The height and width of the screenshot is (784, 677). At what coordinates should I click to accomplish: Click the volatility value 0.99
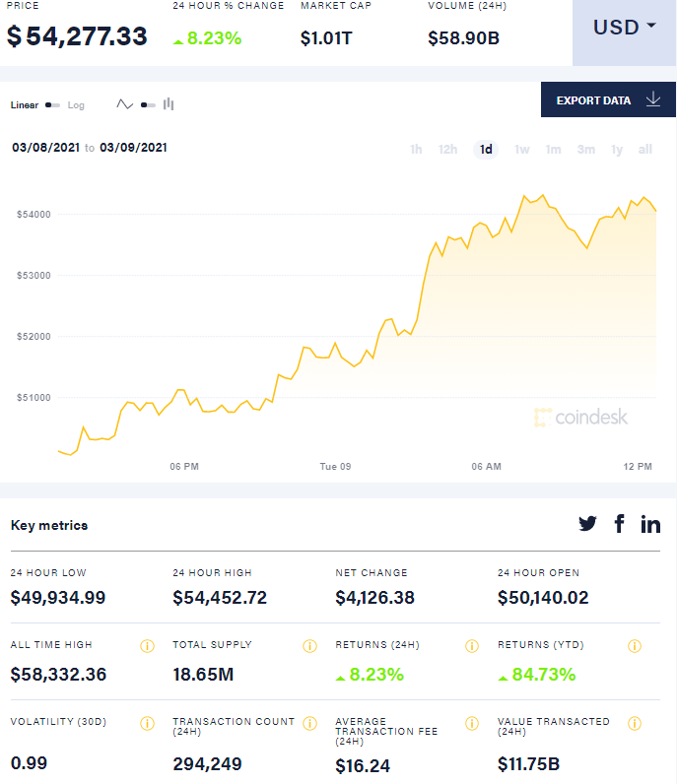pos(29,763)
